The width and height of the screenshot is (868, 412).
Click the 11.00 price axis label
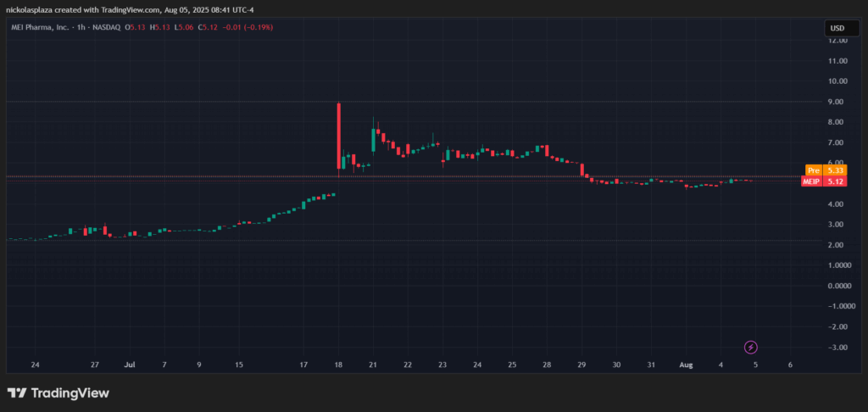tap(837, 61)
